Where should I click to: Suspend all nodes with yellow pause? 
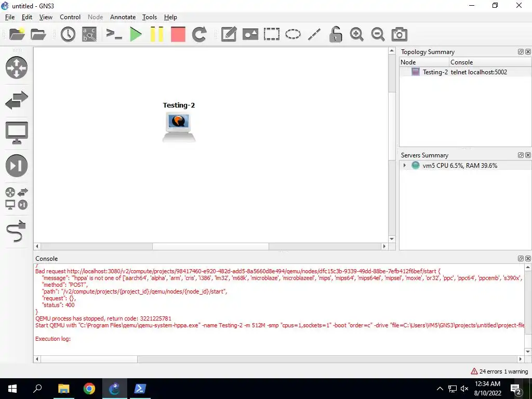click(157, 34)
